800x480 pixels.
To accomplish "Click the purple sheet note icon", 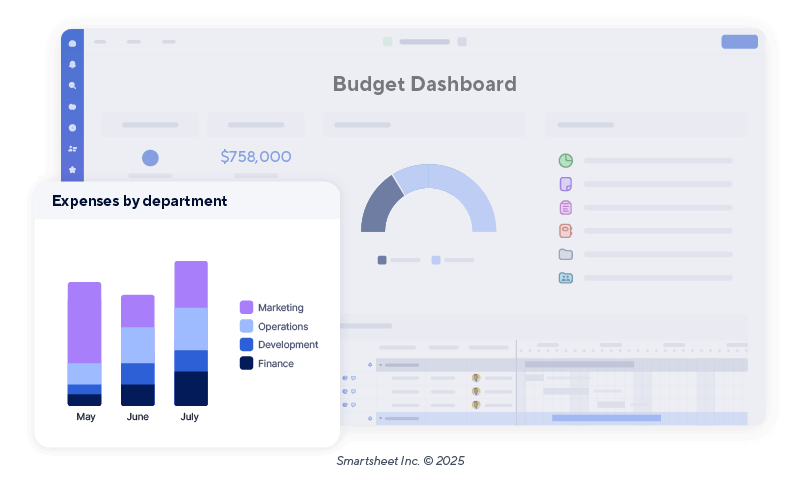I will pyautogui.click(x=565, y=184).
